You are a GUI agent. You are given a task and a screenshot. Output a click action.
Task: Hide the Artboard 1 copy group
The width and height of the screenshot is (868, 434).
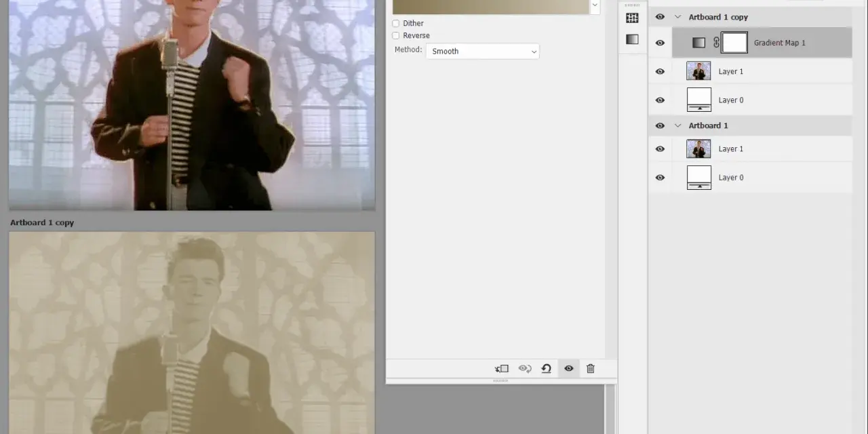click(x=660, y=17)
